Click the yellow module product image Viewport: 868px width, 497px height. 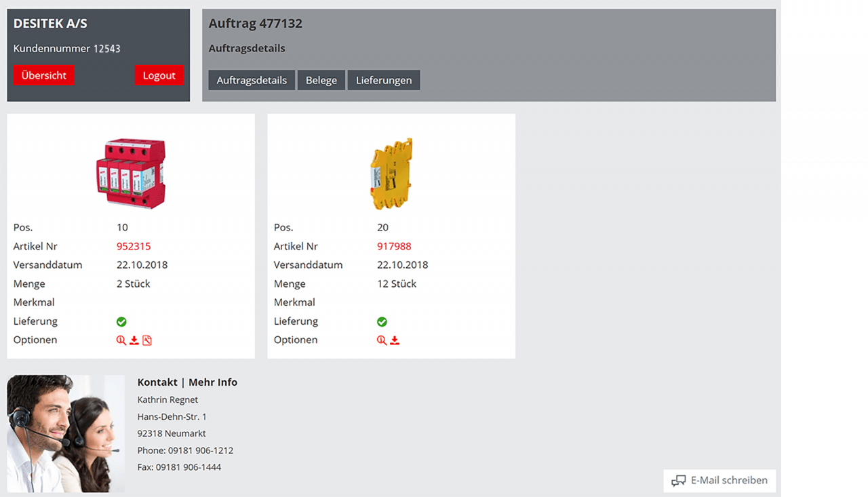tap(391, 175)
